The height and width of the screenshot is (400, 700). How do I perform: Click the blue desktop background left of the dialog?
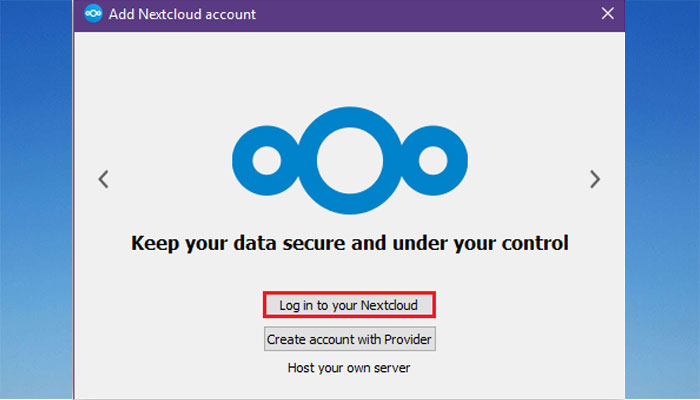36,200
